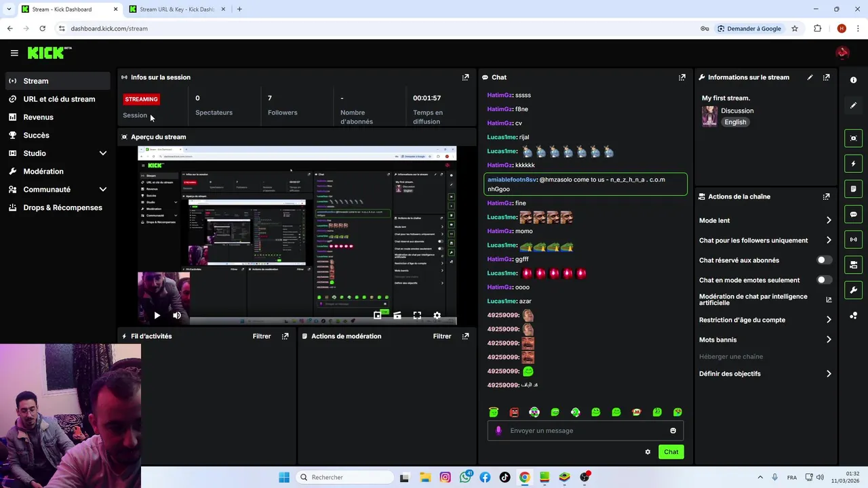This screenshot has height=488, width=868.
Task: Click the three-dots cluster icon in right sidebar
Action: pyautogui.click(x=853, y=316)
